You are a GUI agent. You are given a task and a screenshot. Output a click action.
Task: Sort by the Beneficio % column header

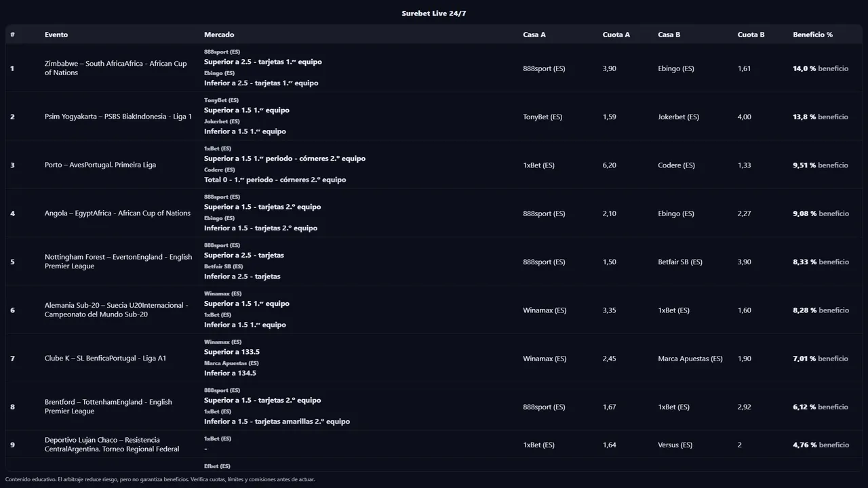(812, 35)
